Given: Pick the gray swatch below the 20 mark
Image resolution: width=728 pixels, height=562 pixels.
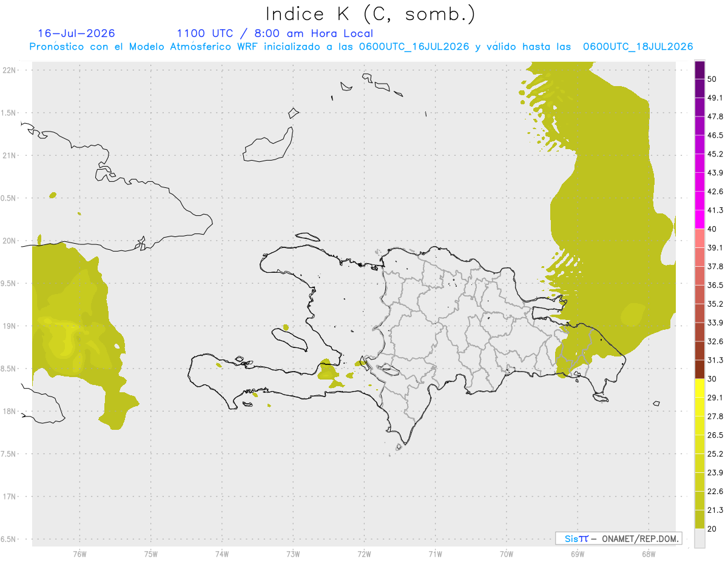Looking at the screenshot, I should [699, 538].
